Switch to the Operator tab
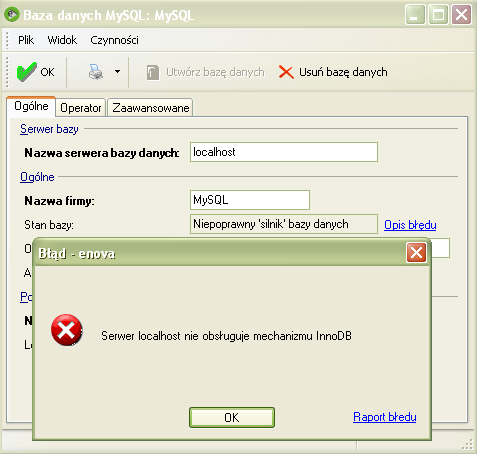The height and width of the screenshot is (454, 477). pyautogui.click(x=81, y=108)
